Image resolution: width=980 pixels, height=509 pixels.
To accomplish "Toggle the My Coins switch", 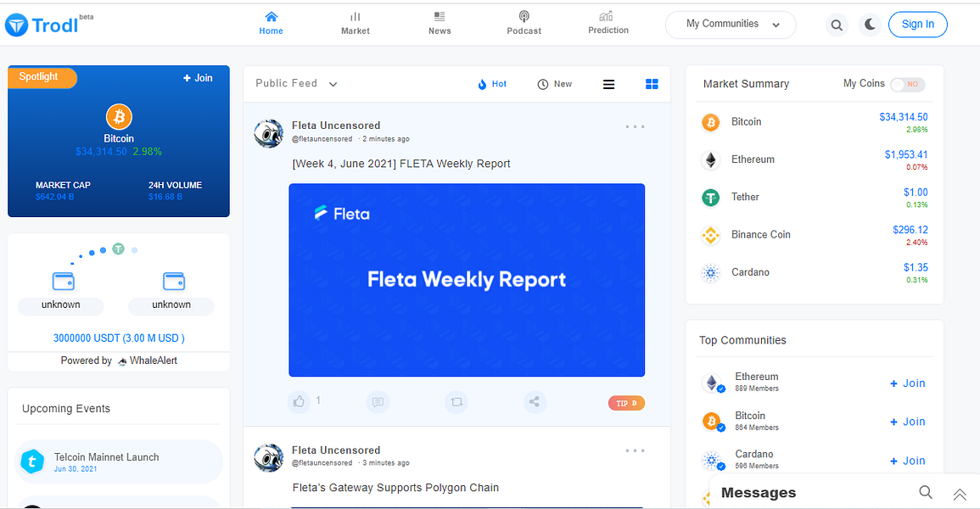I will 908,84.
